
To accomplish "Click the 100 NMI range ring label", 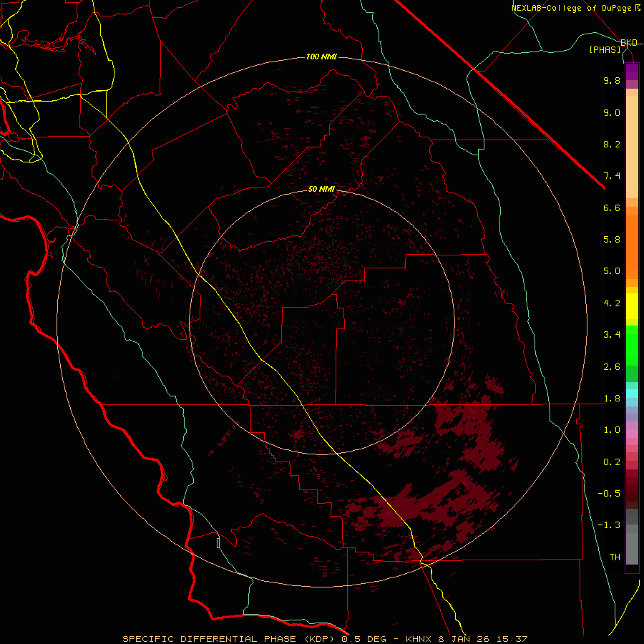I will (x=321, y=57).
